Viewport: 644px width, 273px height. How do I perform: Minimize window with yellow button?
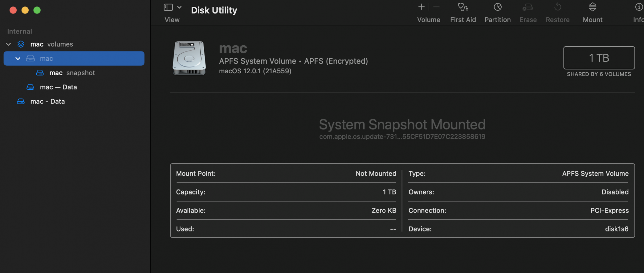pyautogui.click(x=25, y=10)
